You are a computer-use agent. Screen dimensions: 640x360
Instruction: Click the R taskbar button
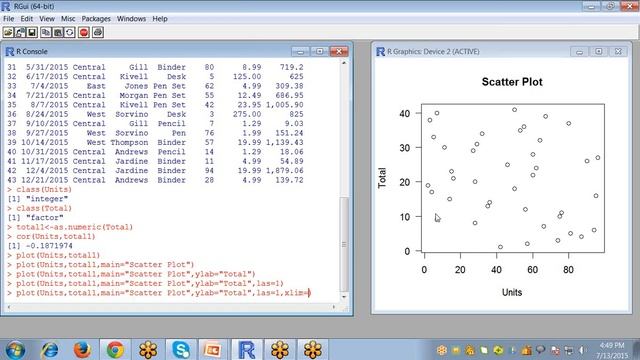pos(247,350)
